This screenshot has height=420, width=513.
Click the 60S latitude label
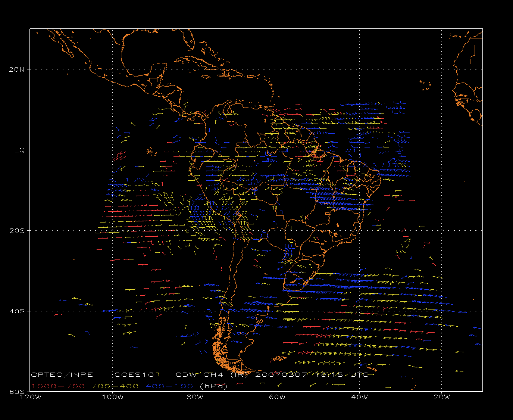17,392
